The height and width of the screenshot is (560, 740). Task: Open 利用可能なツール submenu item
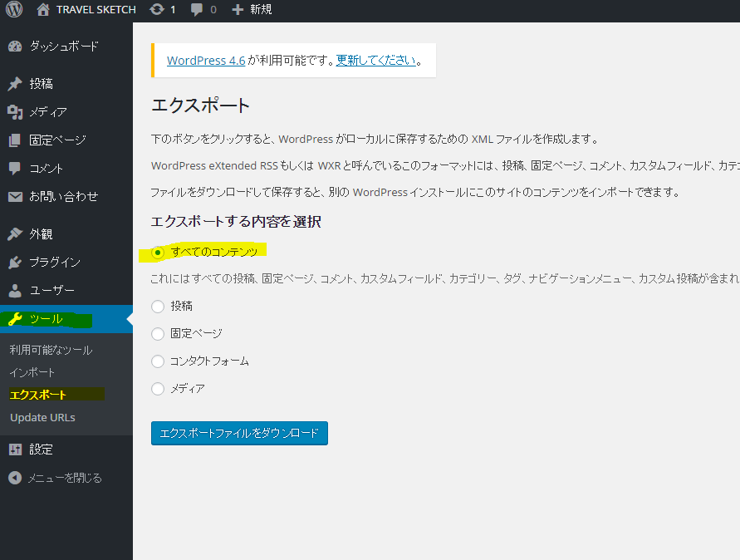51,350
